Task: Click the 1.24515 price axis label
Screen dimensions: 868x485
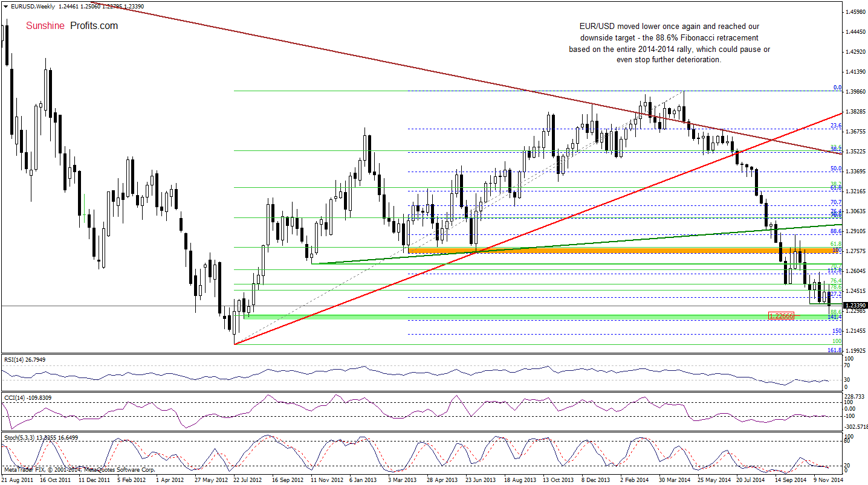Action: click(857, 291)
